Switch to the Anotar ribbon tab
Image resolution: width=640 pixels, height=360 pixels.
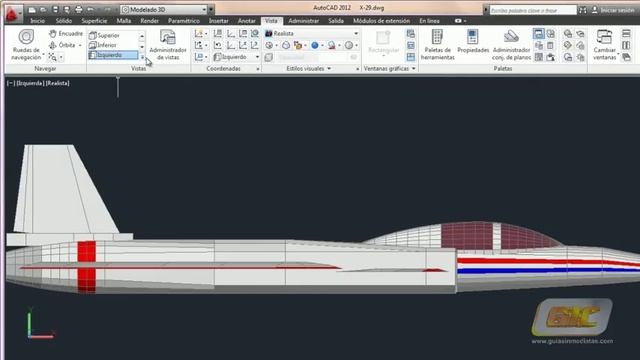247,21
